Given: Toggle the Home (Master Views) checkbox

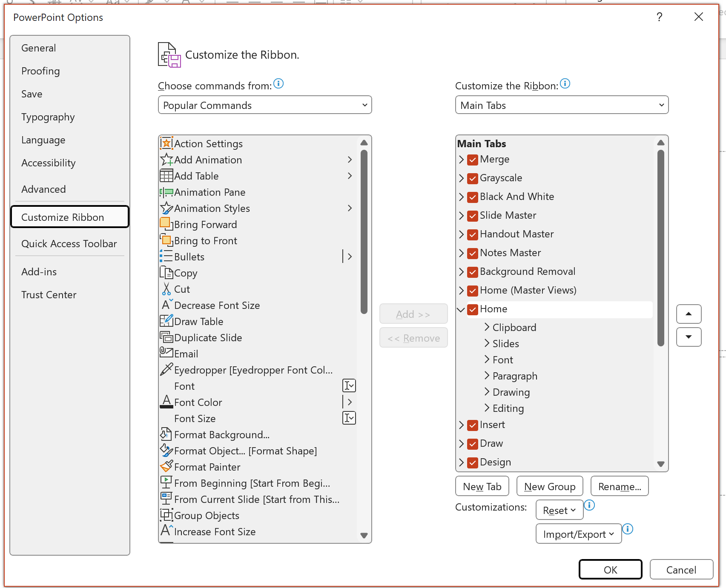Looking at the screenshot, I should coord(473,291).
